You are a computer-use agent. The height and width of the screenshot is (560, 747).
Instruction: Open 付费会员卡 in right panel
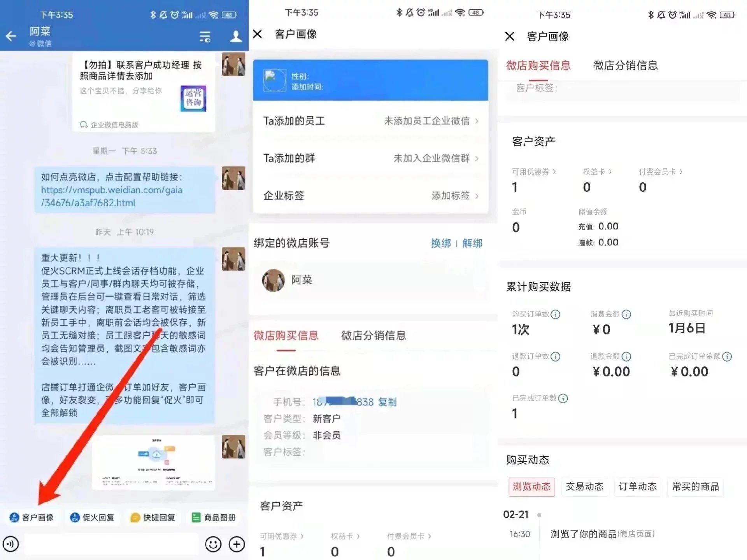[x=661, y=171]
